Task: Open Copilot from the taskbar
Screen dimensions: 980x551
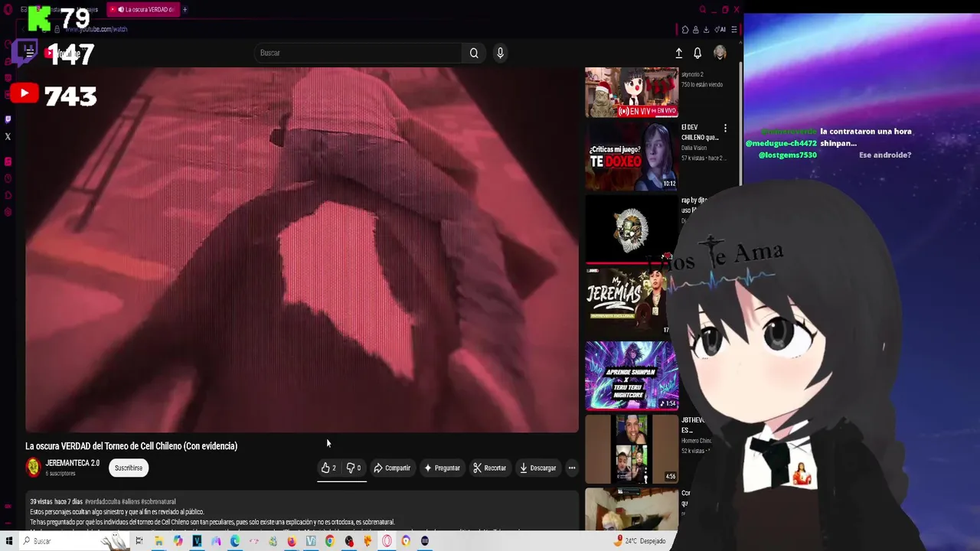Action: [x=178, y=541]
